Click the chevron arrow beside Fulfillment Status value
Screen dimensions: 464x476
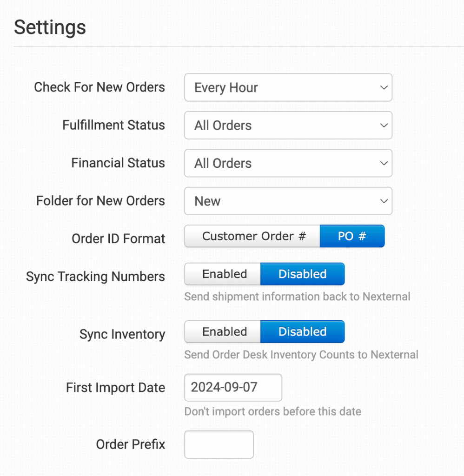pyautogui.click(x=384, y=126)
